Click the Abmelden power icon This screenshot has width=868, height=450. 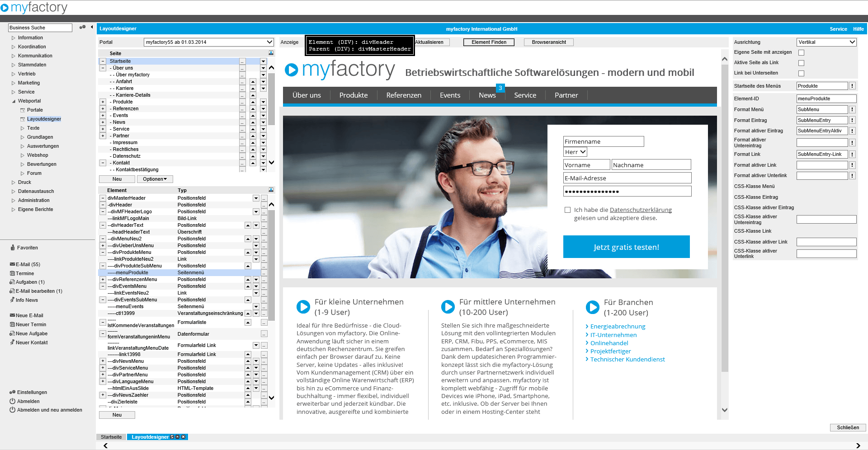13,401
